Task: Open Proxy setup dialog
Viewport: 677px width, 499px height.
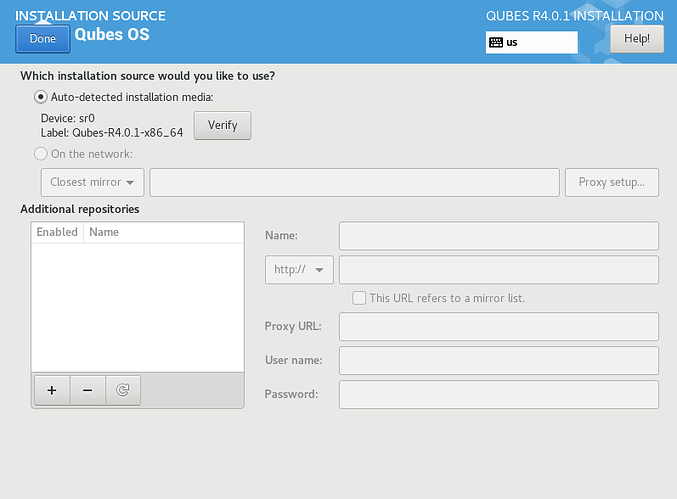Action: (x=612, y=183)
